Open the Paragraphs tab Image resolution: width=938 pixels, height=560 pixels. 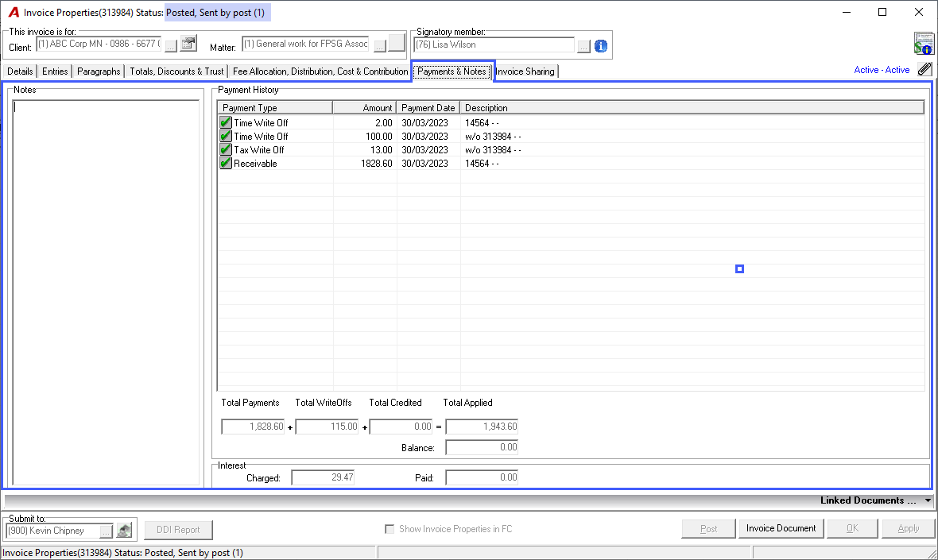(99, 71)
